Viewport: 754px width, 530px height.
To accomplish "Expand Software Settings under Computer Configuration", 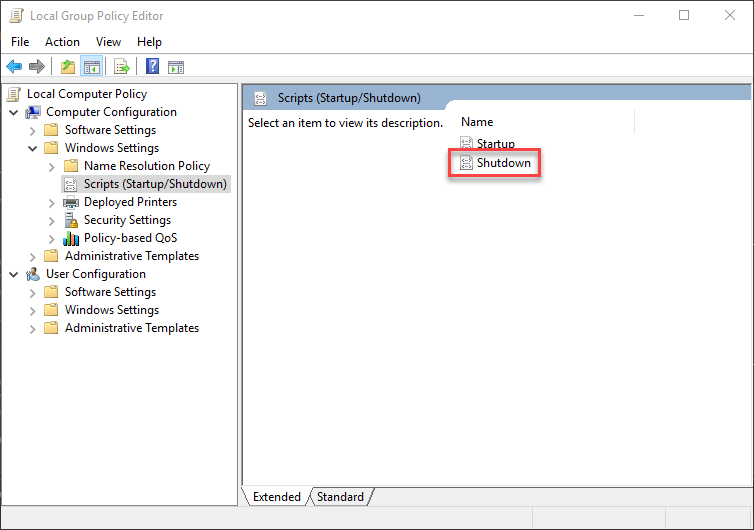I will 33,131.
